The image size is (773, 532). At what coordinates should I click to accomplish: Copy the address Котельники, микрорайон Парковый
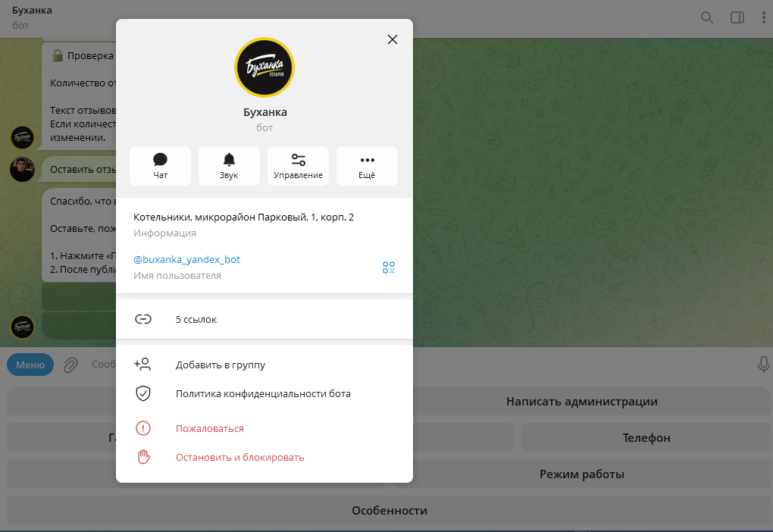[243, 217]
